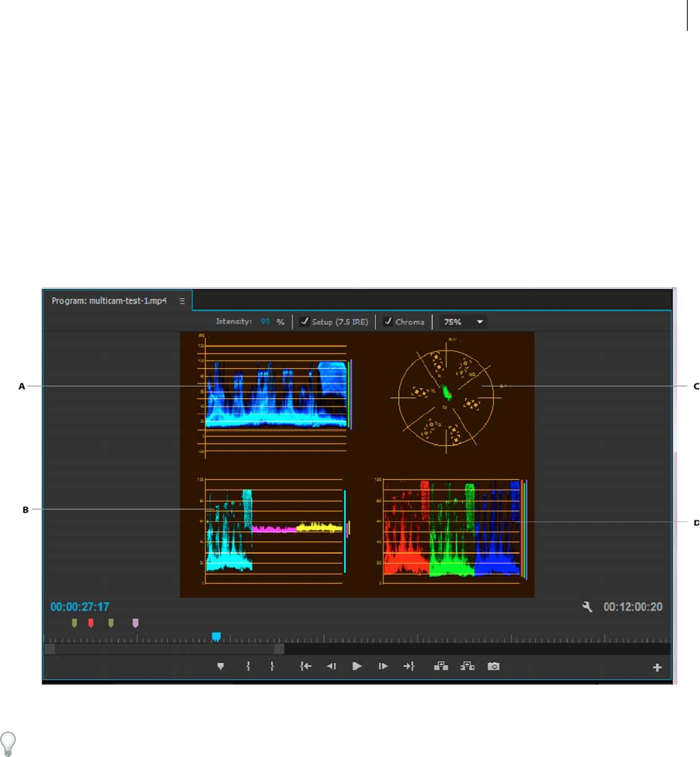Click the Intensity value 99
The height and width of the screenshot is (757, 700).
tap(265, 322)
